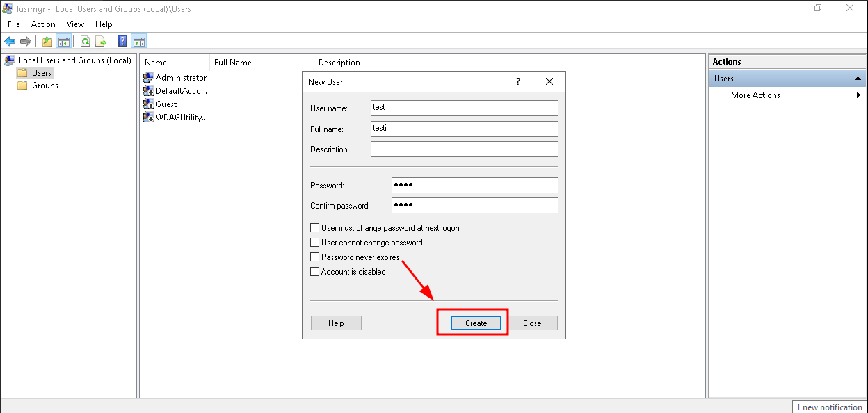868x413 pixels.
Task: Open the View menu
Action: tap(75, 24)
